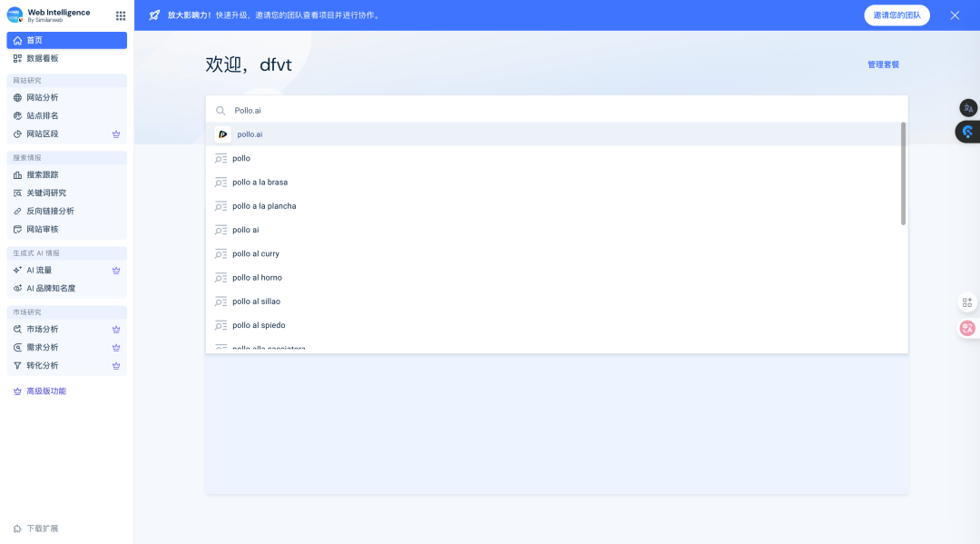Go to 首页 home in sidebar

coord(67,40)
